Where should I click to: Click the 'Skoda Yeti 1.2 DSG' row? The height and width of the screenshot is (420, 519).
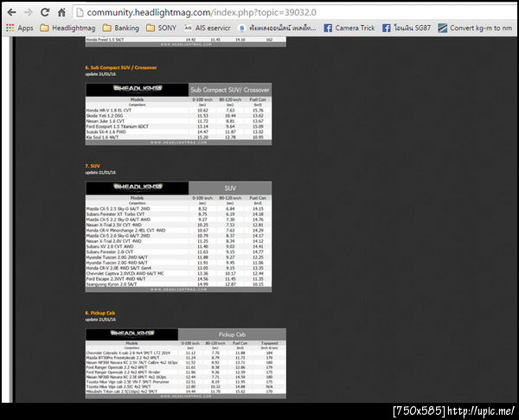179,116
